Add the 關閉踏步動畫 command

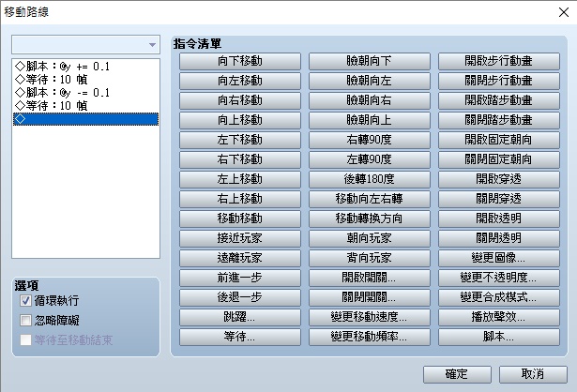(499, 120)
